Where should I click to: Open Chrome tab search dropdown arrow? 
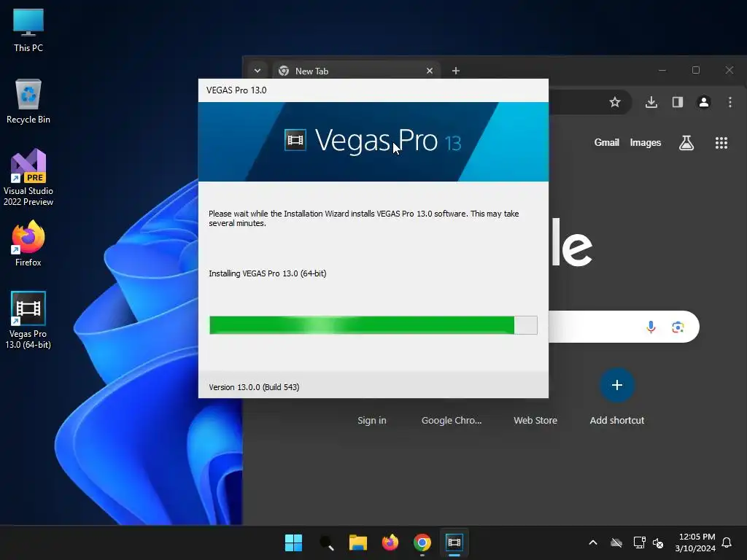(x=258, y=71)
